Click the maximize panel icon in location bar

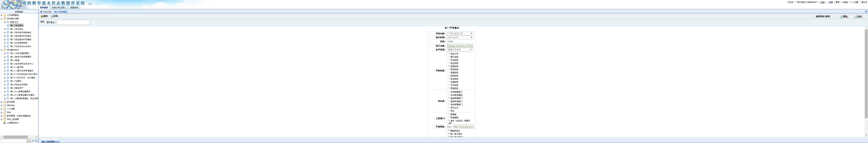pos(866,12)
